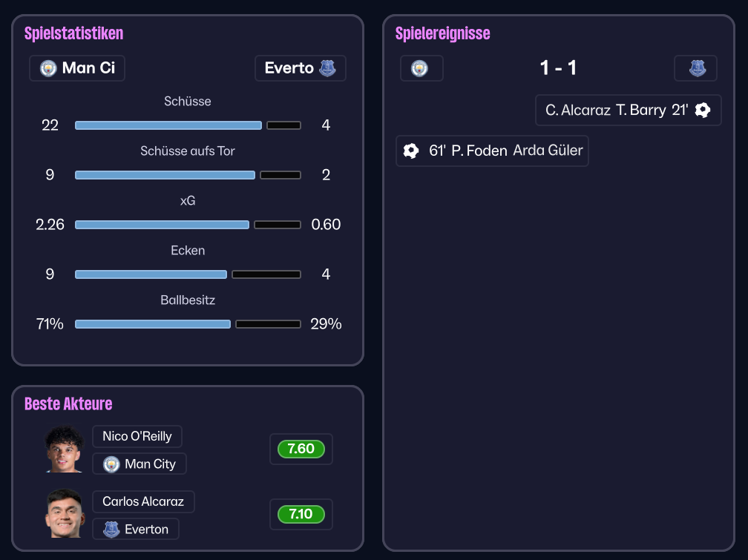The image size is (748, 560).
Task: Click the Schüsse comparison bar
Action: [x=188, y=125]
